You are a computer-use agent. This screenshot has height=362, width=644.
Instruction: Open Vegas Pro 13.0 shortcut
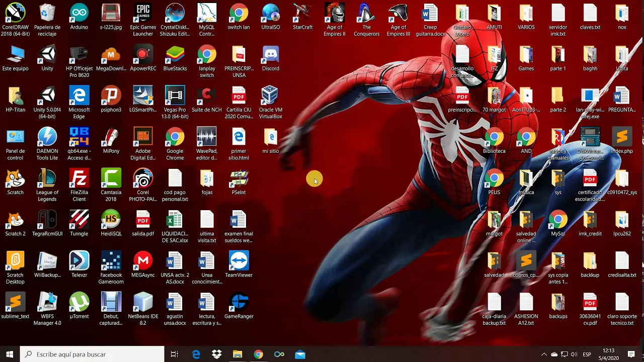[175, 103]
